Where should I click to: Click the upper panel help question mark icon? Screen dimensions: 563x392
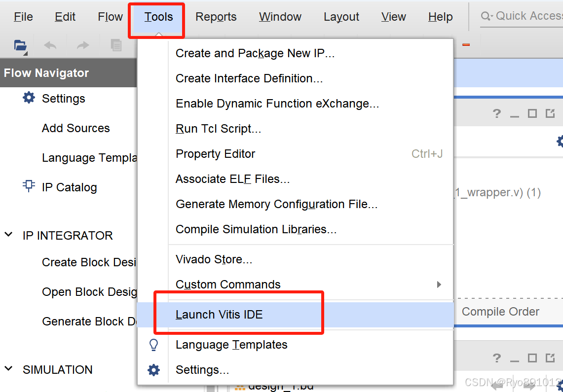point(496,114)
